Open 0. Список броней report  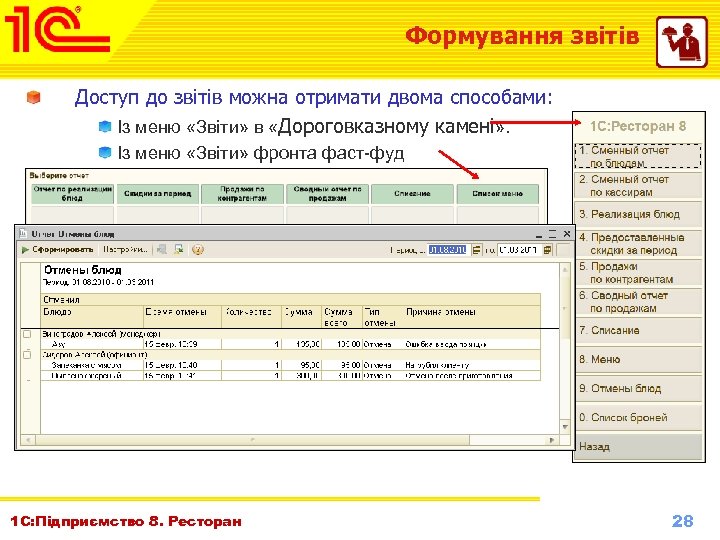click(x=638, y=417)
